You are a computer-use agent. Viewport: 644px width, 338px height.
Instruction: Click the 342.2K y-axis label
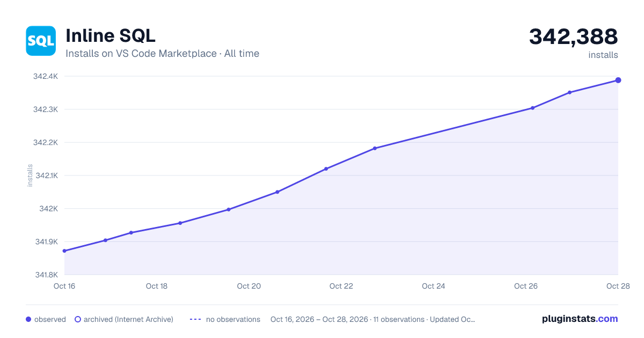(46, 143)
